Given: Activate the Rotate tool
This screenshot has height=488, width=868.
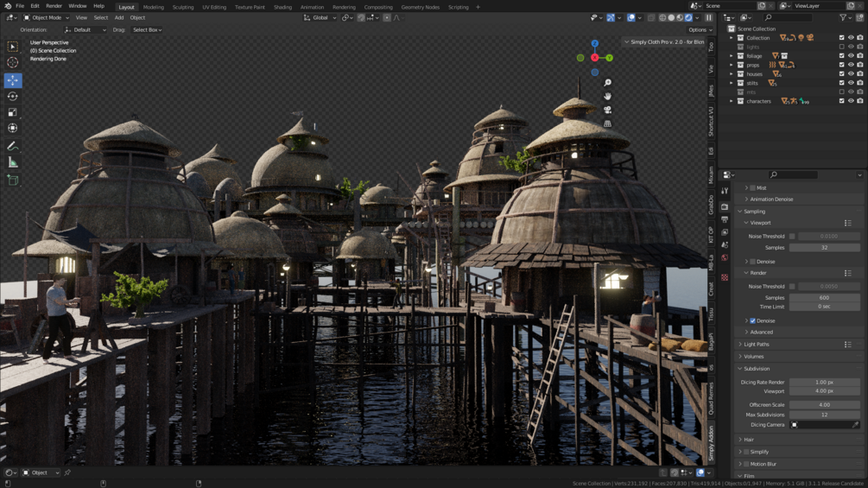Looking at the screenshot, I should coord(13,96).
